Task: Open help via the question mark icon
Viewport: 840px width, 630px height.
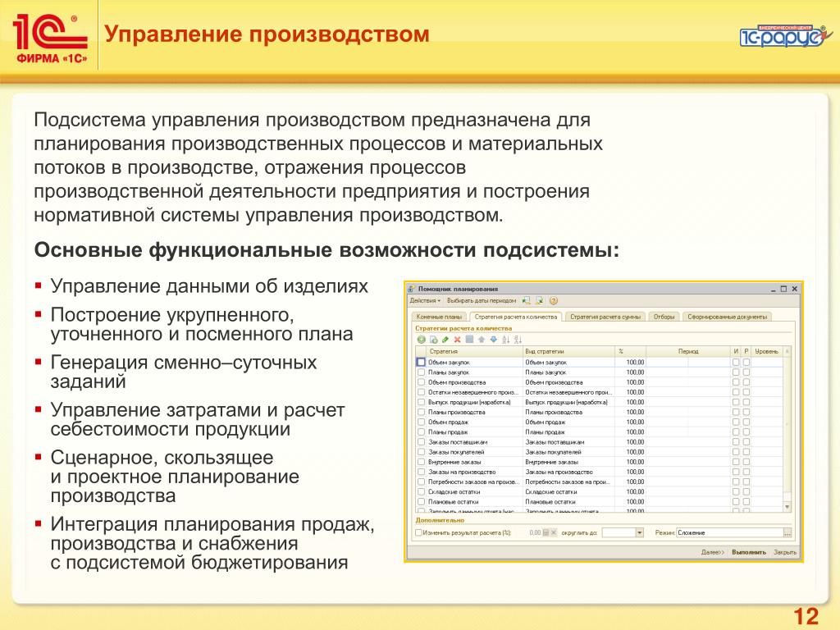Action: tap(554, 301)
